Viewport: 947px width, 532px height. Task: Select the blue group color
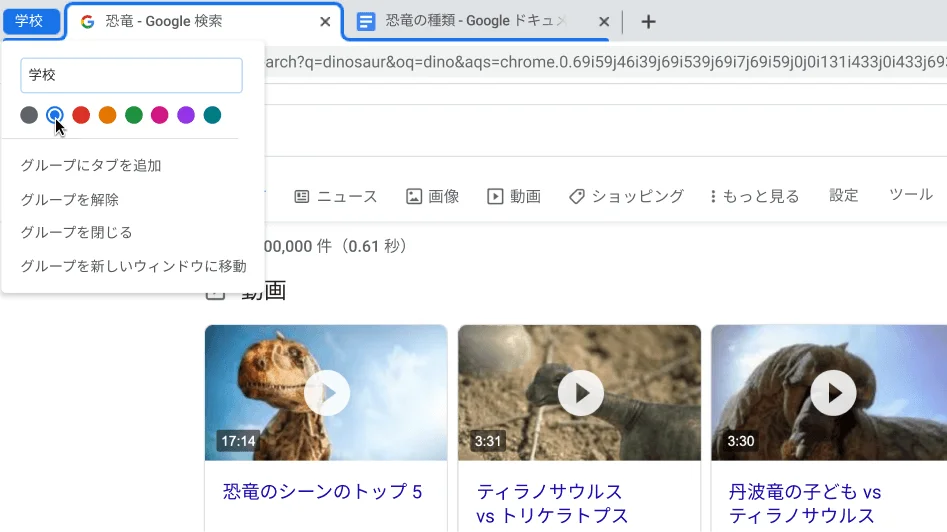pyautogui.click(x=55, y=115)
